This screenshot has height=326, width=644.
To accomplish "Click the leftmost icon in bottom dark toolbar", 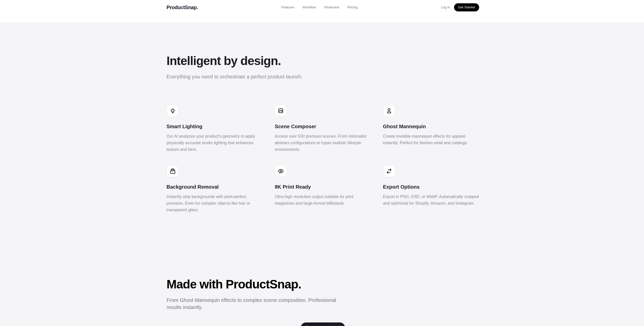I will point(307,325).
